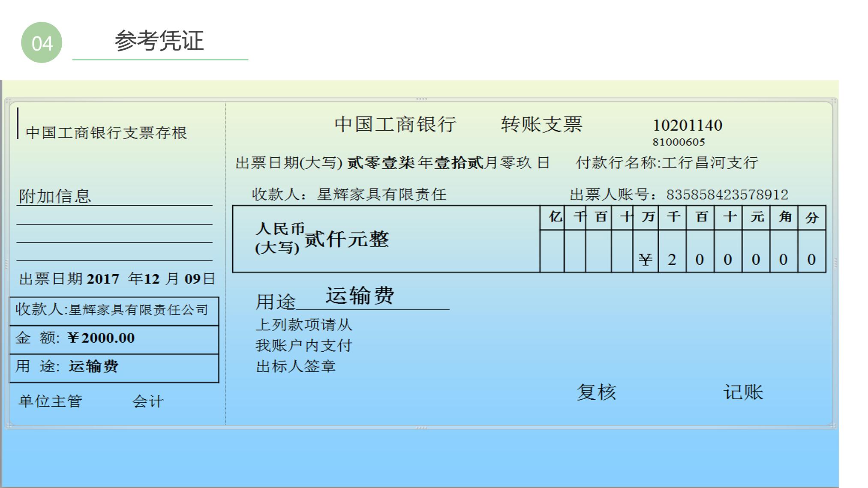The height and width of the screenshot is (488, 868).
Task: Select the account number 835858423578912
Action: click(x=727, y=195)
